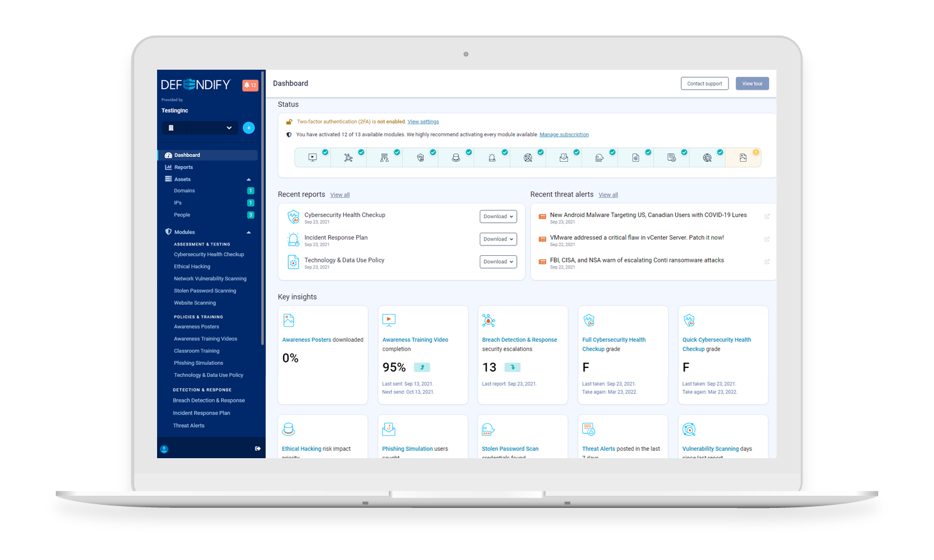Open Download dropdown for Incident Response Plan report
934x560 pixels.
click(x=498, y=239)
